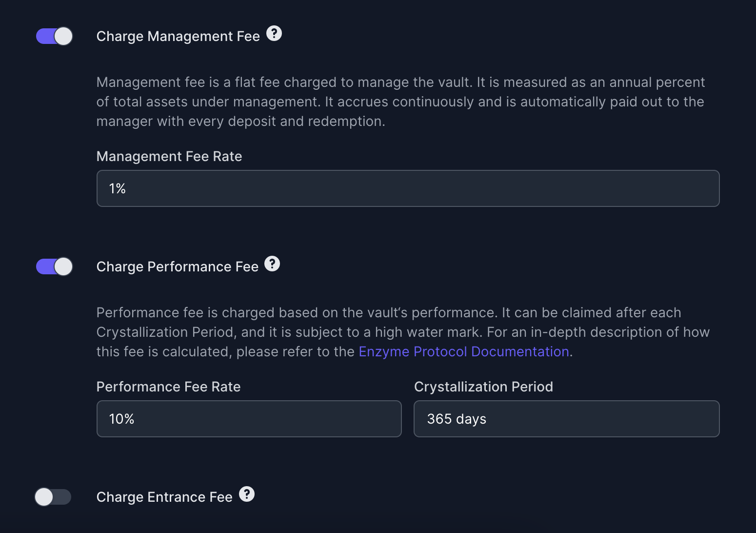Click the Performance Fee Rate input box

[x=249, y=419]
